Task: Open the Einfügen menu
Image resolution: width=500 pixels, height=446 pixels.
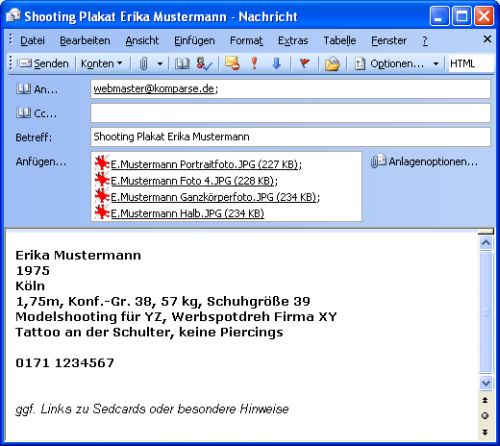Action: (x=194, y=41)
